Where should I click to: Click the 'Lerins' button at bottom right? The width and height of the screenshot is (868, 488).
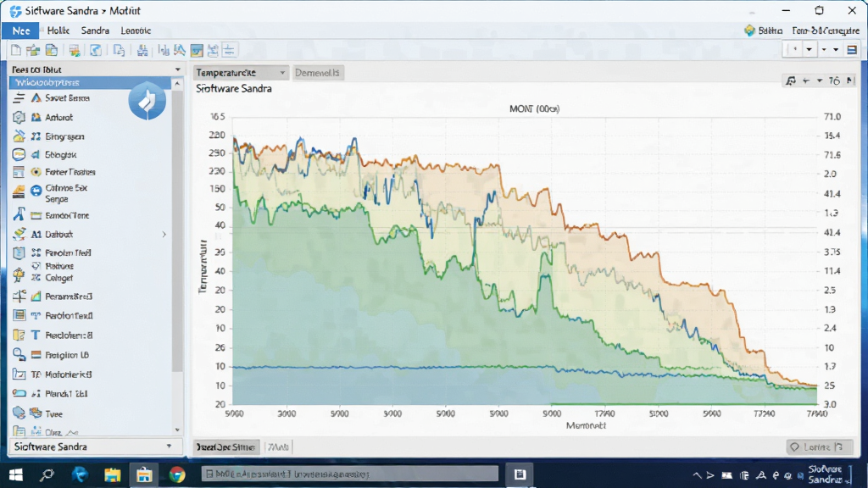[x=819, y=446]
